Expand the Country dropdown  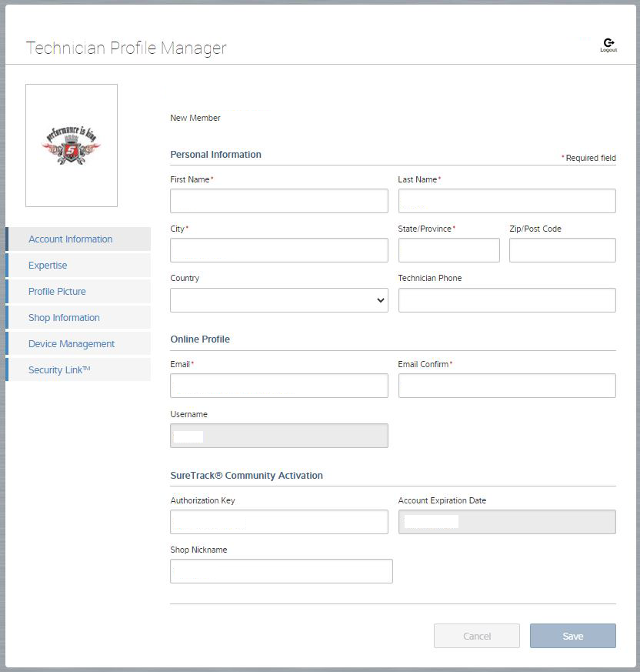278,300
